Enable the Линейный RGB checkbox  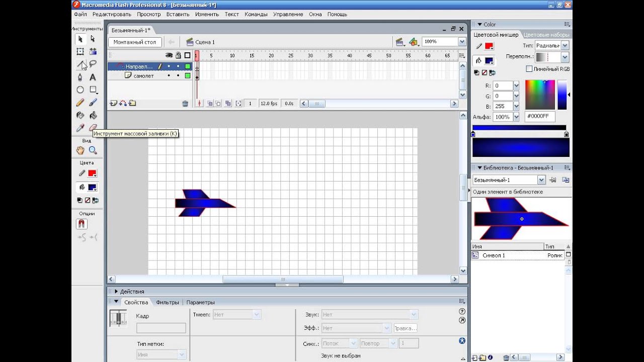point(529,69)
